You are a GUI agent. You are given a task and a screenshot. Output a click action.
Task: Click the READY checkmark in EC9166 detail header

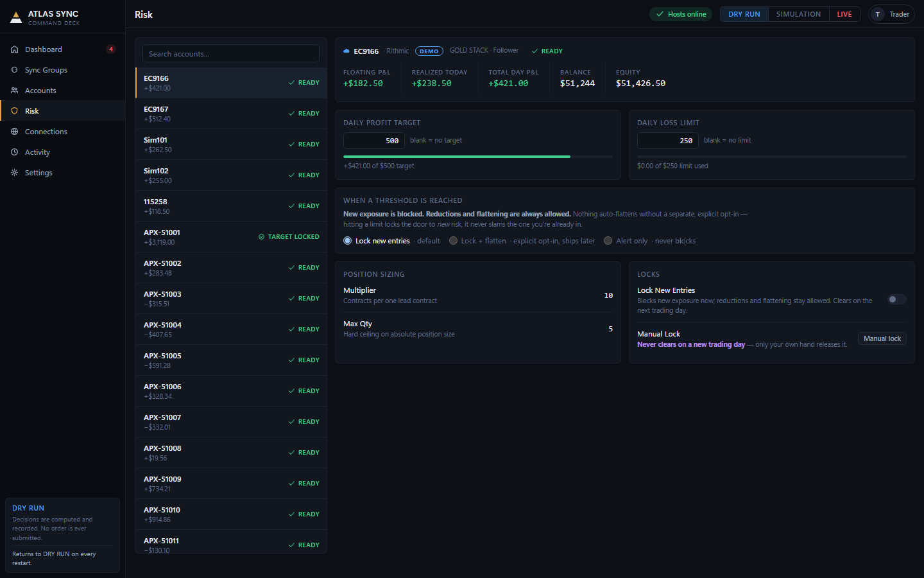[535, 51]
